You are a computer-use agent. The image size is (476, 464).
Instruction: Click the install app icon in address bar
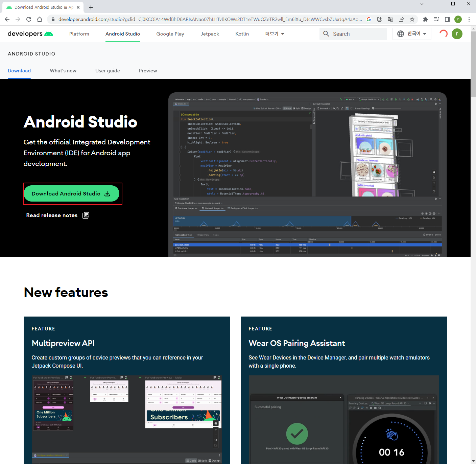[x=380, y=19]
